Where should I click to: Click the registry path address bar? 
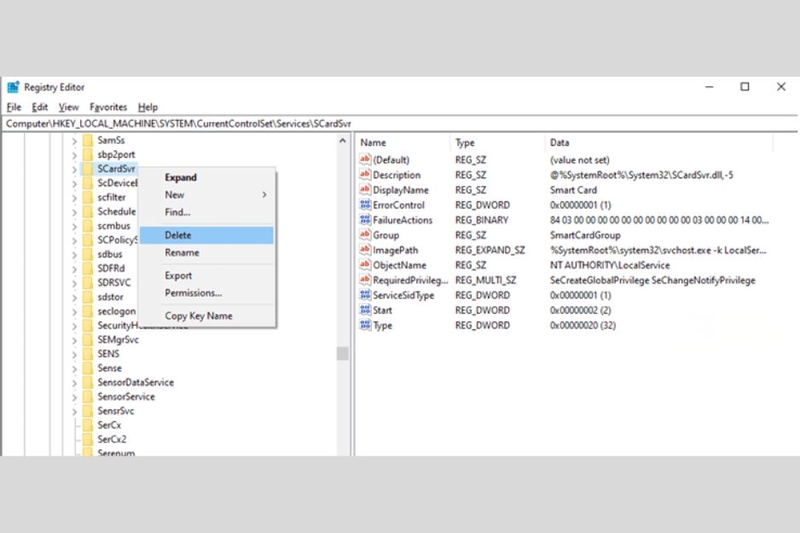click(x=399, y=124)
